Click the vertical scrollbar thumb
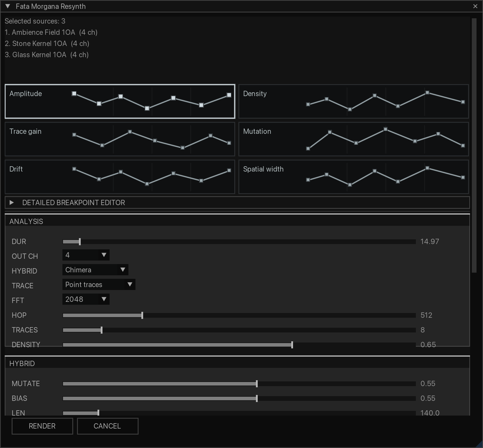The image size is (483, 448). coord(474,146)
